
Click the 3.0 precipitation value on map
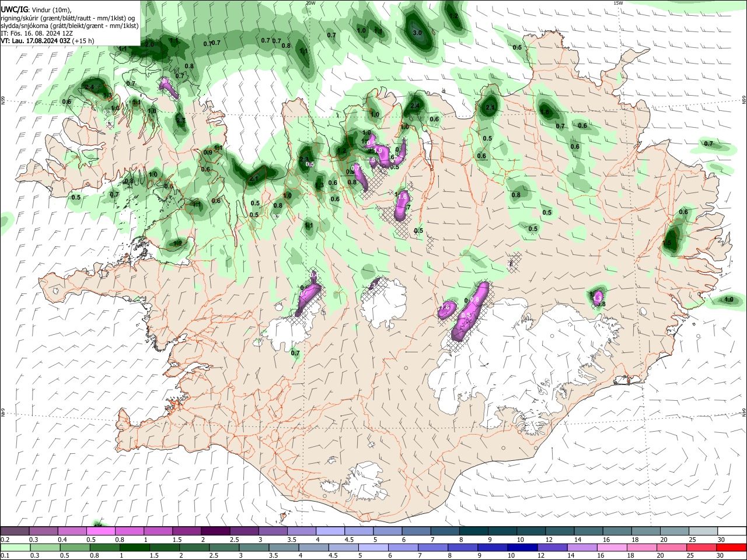coord(417,33)
